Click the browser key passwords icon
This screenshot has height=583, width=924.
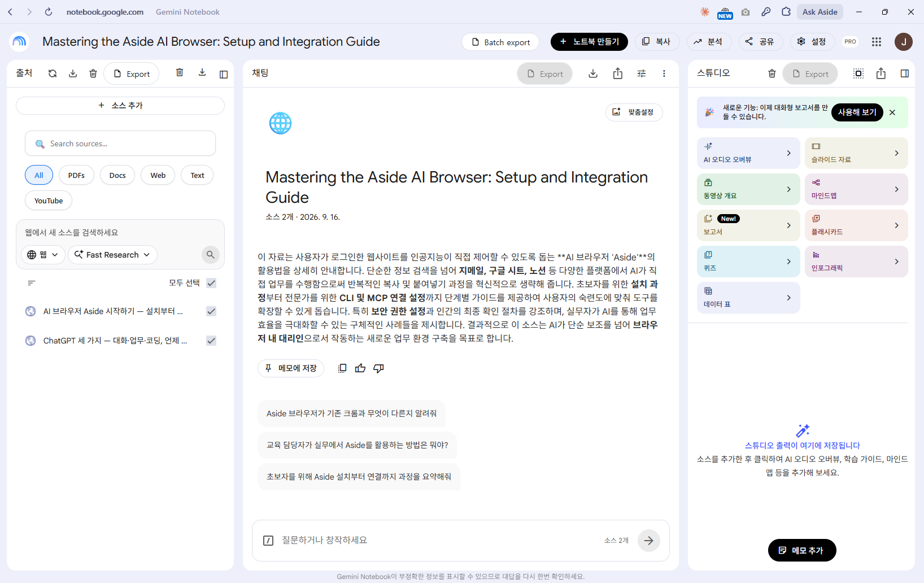766,12
